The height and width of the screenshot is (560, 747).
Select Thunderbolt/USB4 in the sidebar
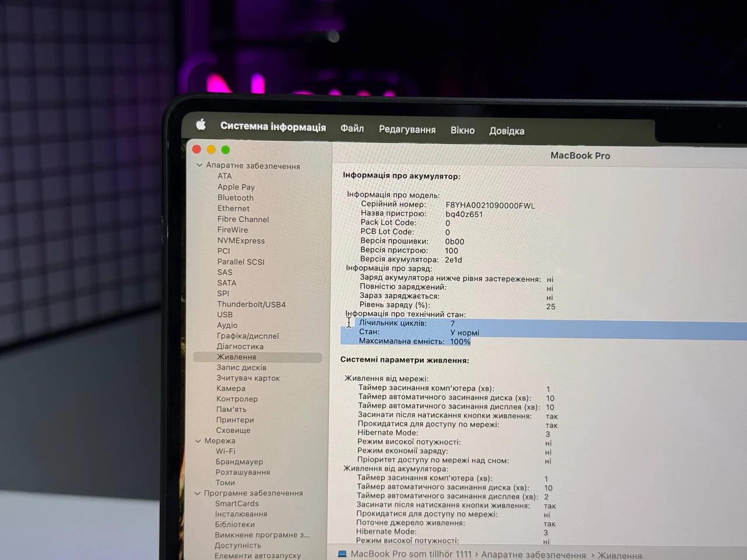coord(252,304)
